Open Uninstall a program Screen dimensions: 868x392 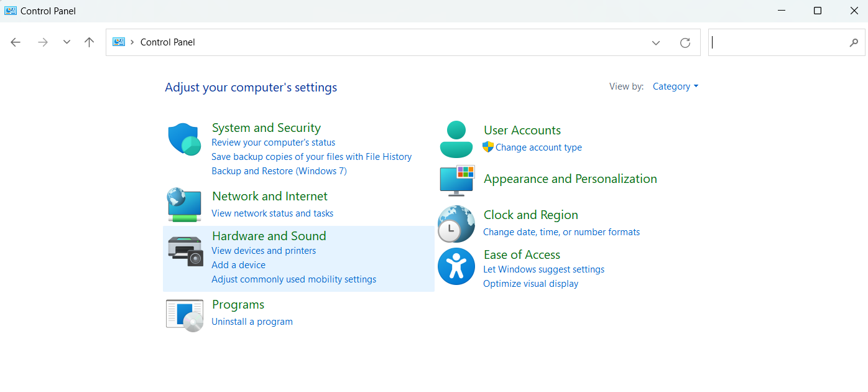coord(252,321)
